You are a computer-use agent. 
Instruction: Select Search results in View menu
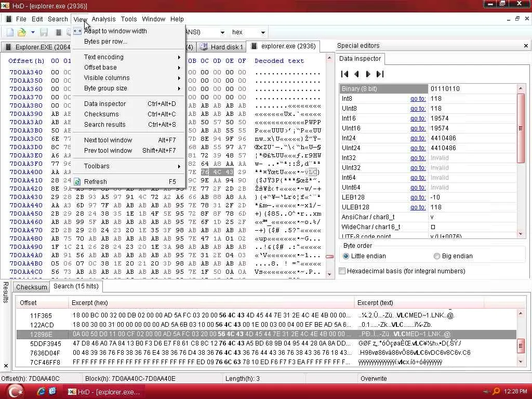[129, 125]
